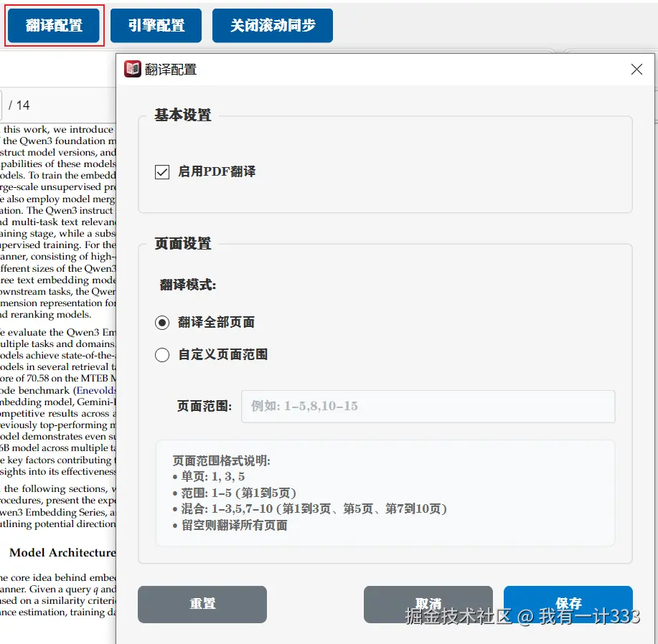Click the page count field showing / 14
Image resolution: width=658 pixels, height=644 pixels.
[x=18, y=105]
